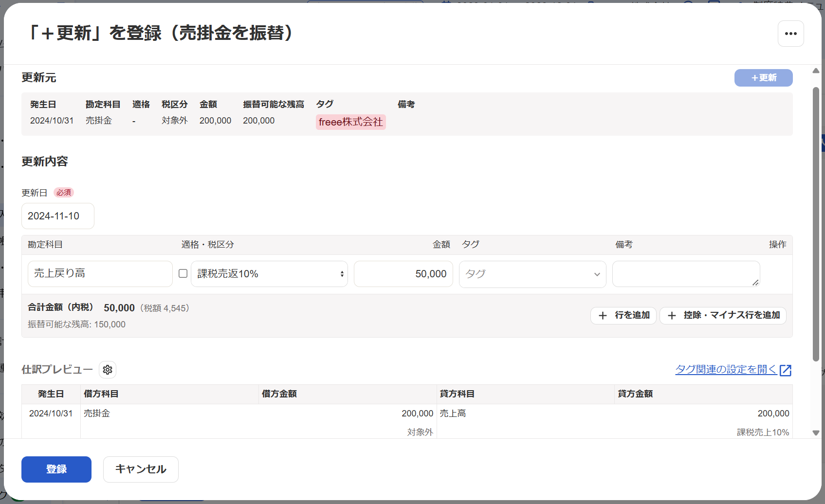The width and height of the screenshot is (825, 504).
Task: Click the 2024/10/31 date in 更新元 row
Action: [x=52, y=121]
